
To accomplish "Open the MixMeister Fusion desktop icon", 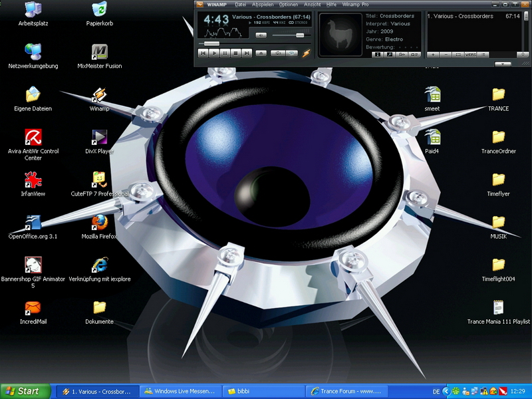I will click(100, 52).
